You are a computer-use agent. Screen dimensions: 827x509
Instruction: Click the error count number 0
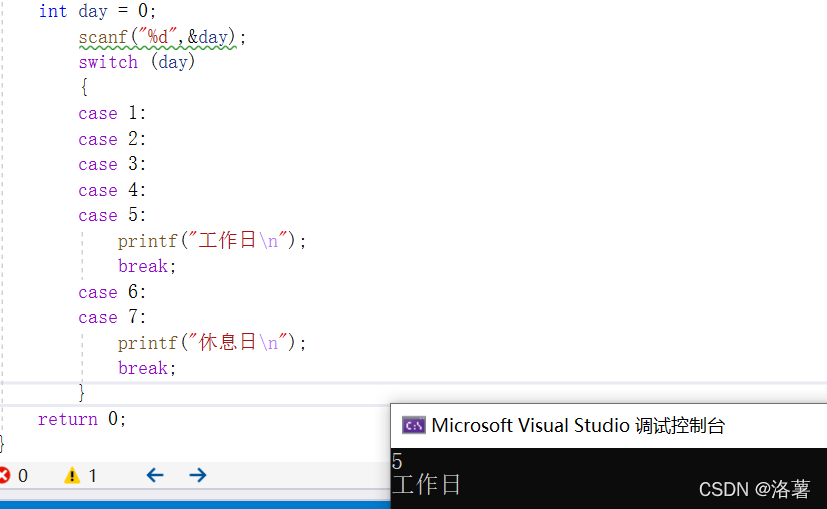coord(23,476)
